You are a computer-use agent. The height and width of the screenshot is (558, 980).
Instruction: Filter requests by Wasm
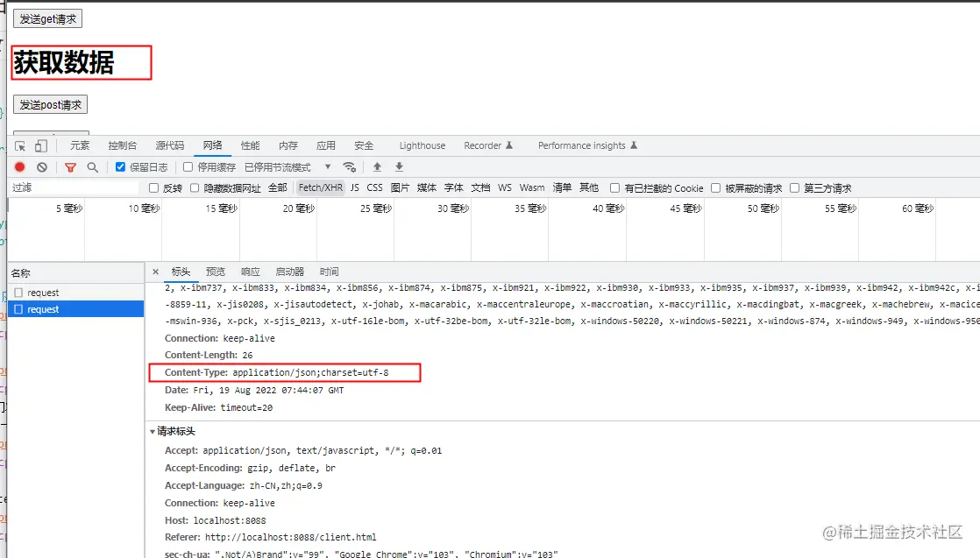tap(532, 188)
